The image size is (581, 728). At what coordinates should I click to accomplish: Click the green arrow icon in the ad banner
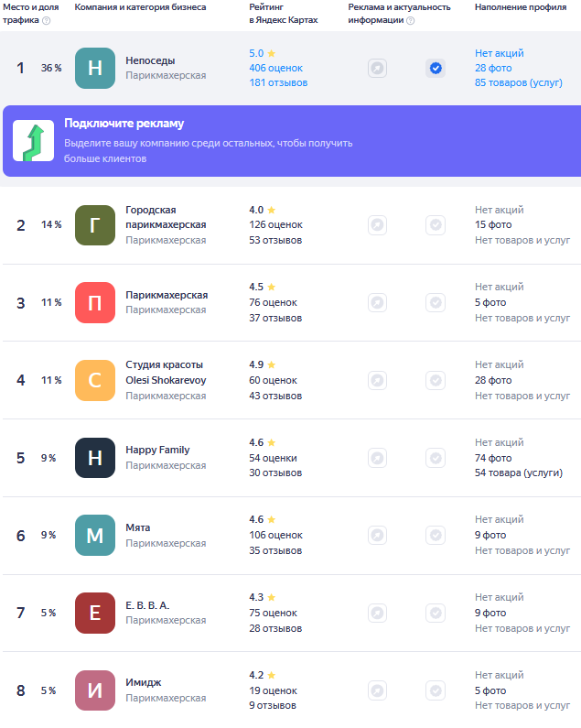34,141
